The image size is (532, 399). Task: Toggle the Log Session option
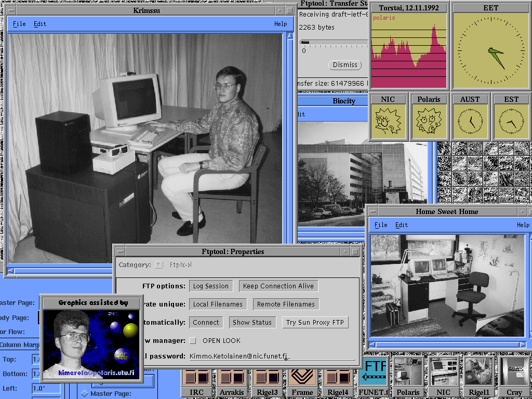pyautogui.click(x=210, y=286)
